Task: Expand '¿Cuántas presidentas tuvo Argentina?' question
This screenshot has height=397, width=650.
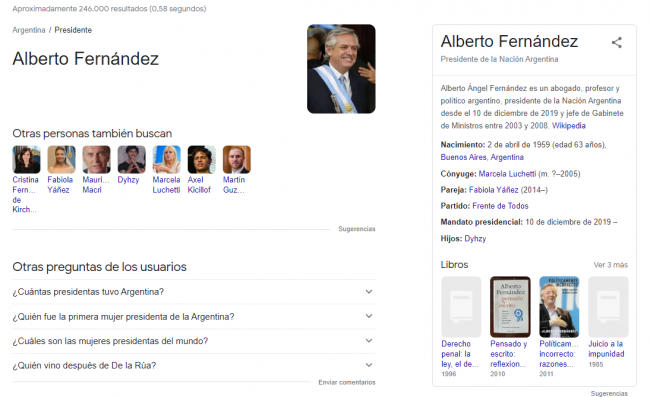Action: point(194,292)
